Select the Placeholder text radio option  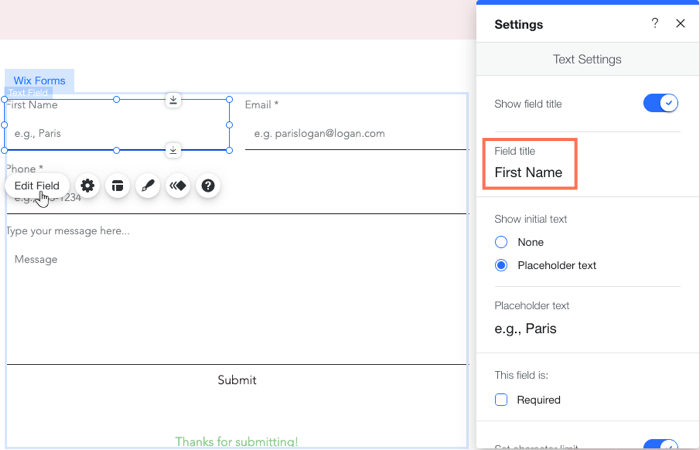tap(501, 265)
